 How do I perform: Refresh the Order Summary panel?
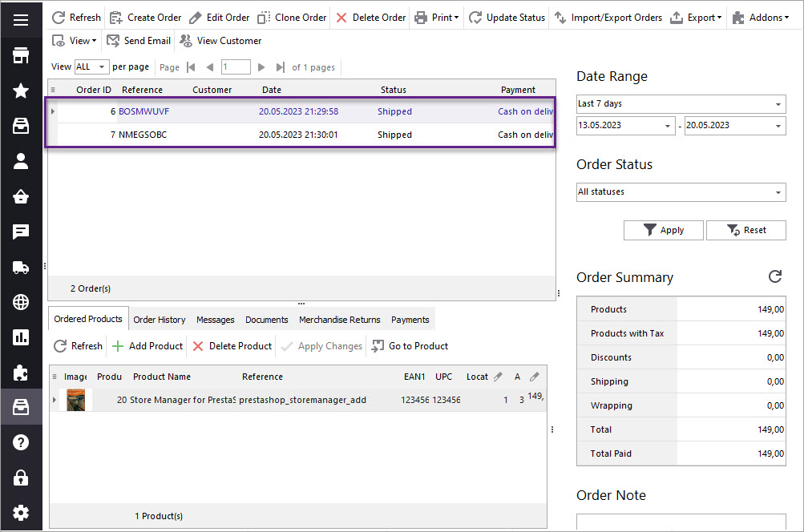pyautogui.click(x=774, y=276)
